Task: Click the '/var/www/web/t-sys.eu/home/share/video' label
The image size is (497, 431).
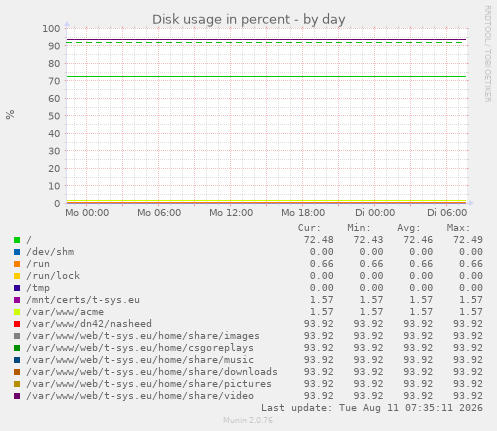Action: click(x=140, y=396)
